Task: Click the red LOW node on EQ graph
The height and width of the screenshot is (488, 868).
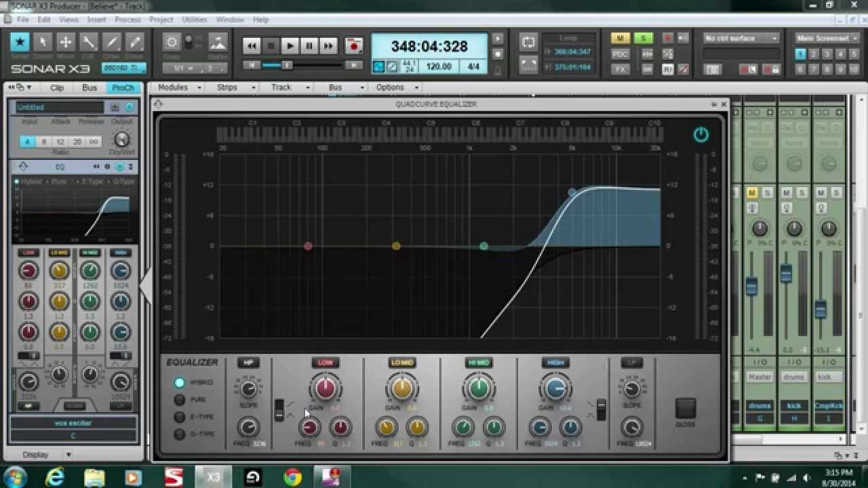Action: [x=308, y=246]
